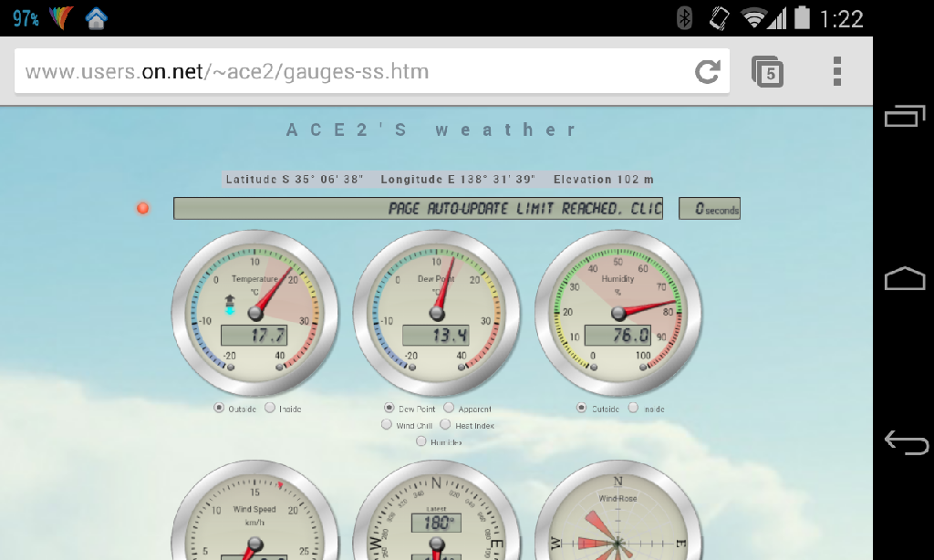Open Chrome's three-dot overflow menu
This screenshot has height=560, width=934.
[836, 71]
